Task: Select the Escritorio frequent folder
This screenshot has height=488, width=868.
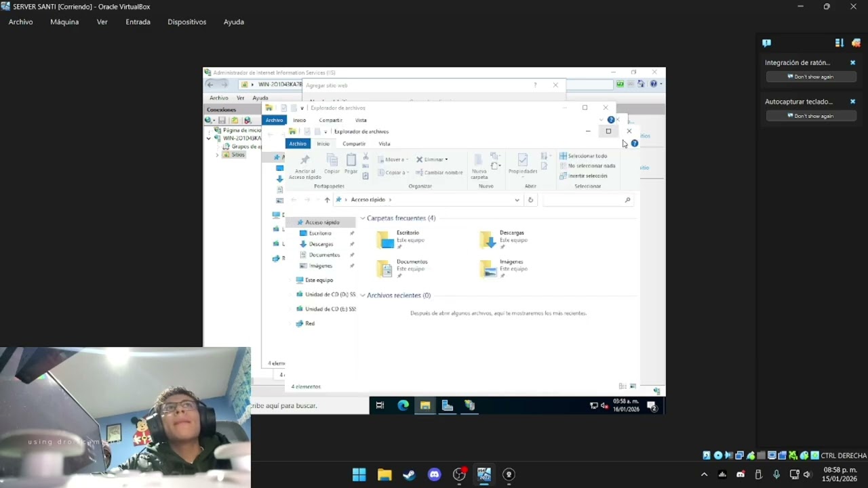Action: [403, 239]
